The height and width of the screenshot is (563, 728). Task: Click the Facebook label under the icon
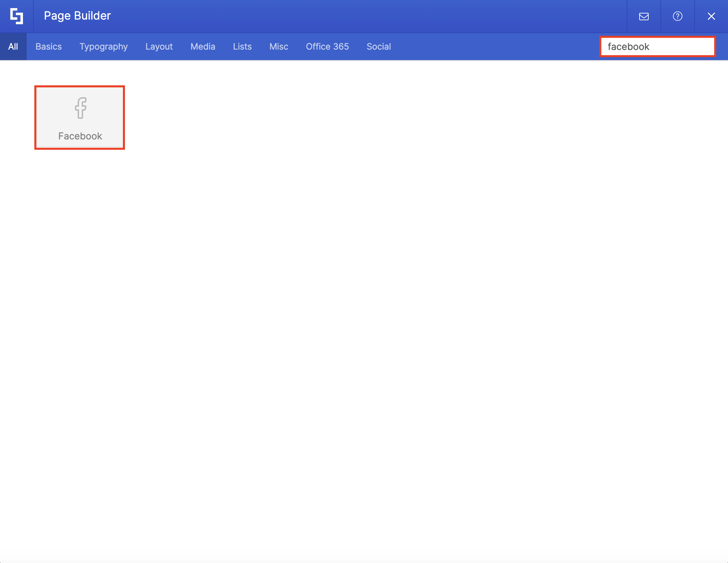80,136
